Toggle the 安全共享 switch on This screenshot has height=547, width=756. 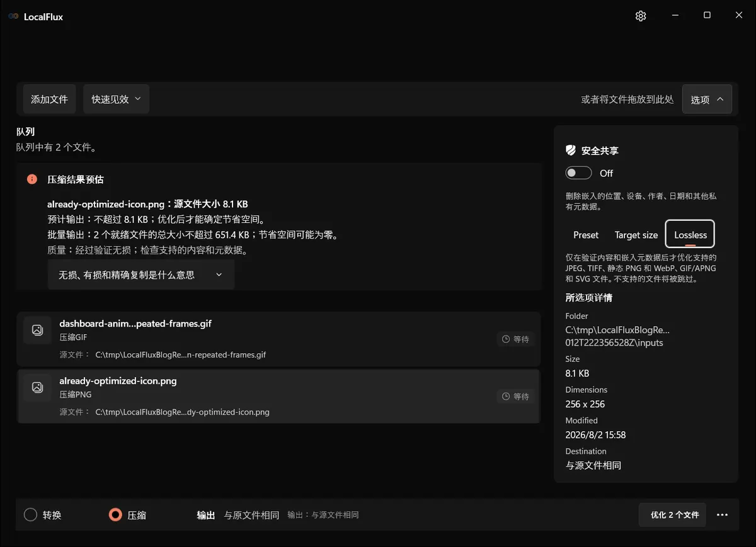[578, 173]
